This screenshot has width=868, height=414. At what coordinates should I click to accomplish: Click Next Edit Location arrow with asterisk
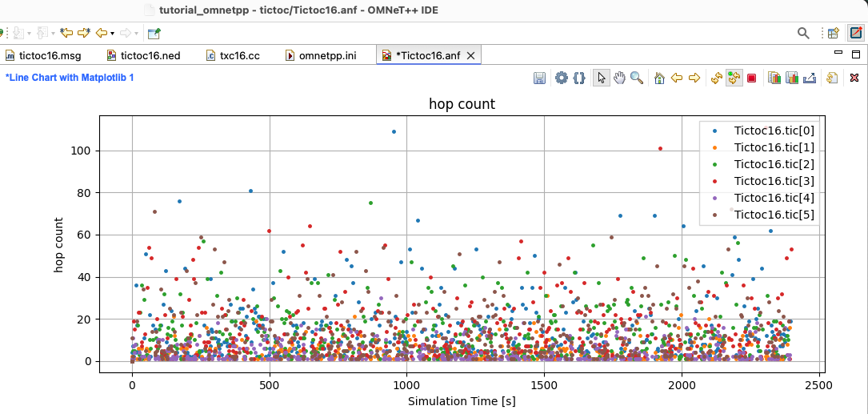coord(84,34)
